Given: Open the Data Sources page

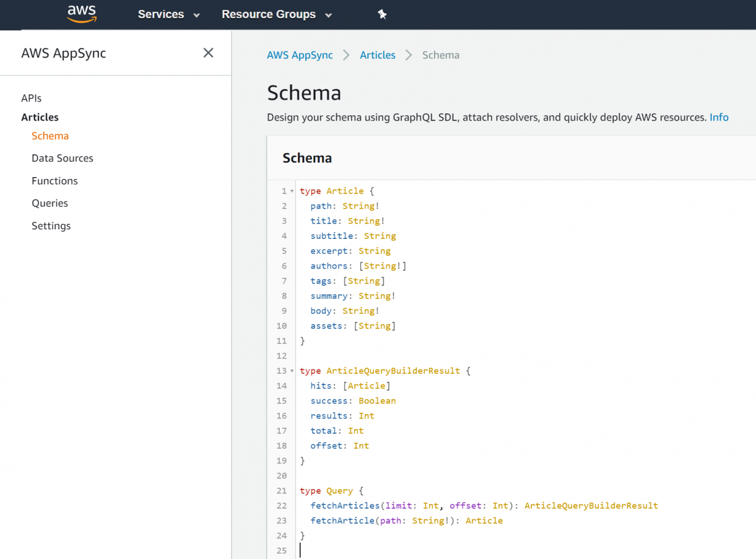Looking at the screenshot, I should pos(62,158).
